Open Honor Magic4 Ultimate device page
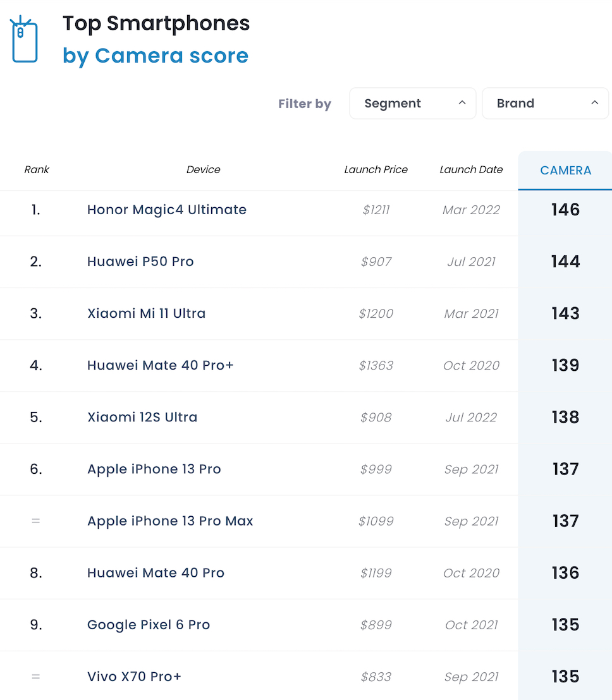 167,210
